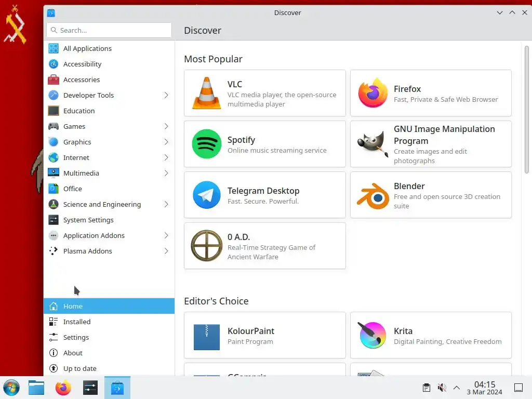Click the Developer Tools category icon
The image size is (532, 399).
point(54,95)
